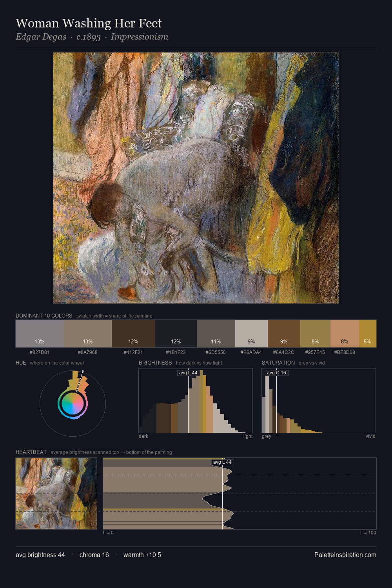The image size is (392, 588).
Task: Click the small heartbeat painting thumbnail
Action: coord(56,494)
